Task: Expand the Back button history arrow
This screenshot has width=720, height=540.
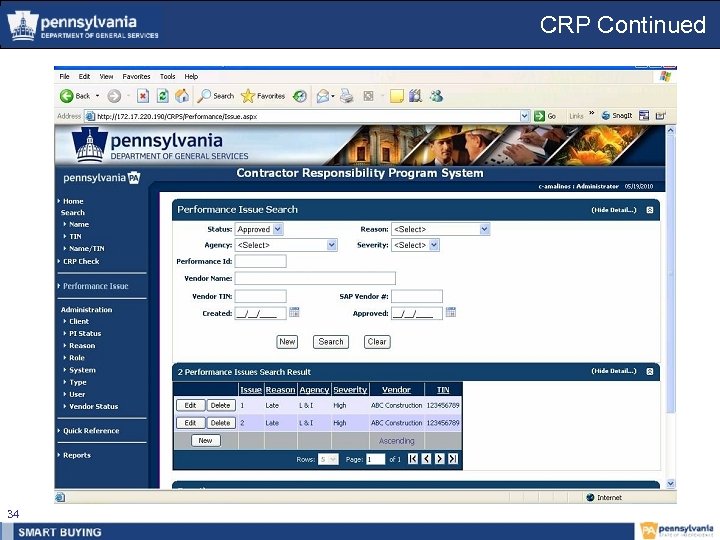Action: (97, 96)
